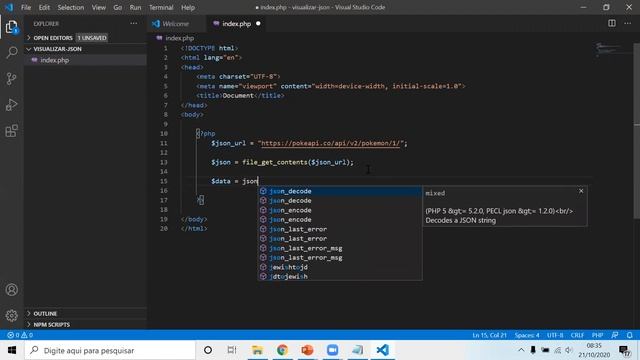Click index.php in the breadcrumb

(180, 38)
